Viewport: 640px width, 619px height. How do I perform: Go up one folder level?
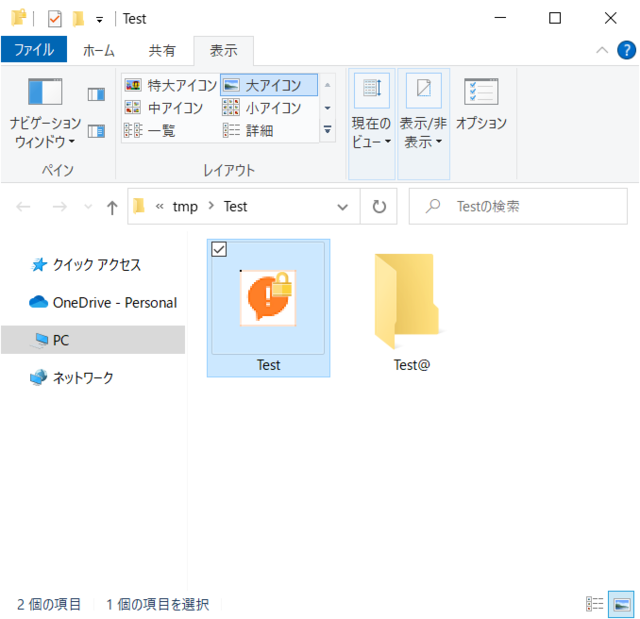pos(112,207)
